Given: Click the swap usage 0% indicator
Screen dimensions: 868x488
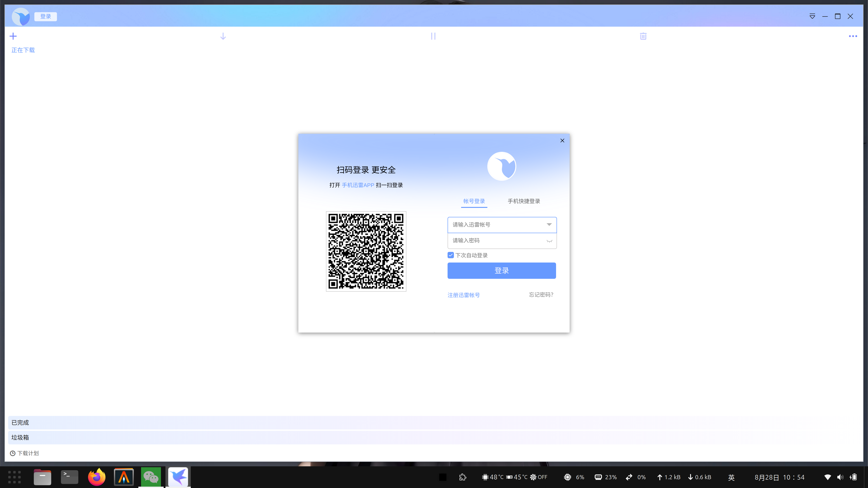Looking at the screenshot, I should click(x=635, y=477).
